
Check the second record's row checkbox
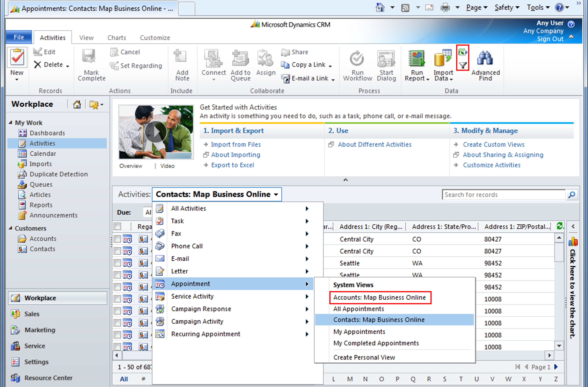(x=117, y=251)
